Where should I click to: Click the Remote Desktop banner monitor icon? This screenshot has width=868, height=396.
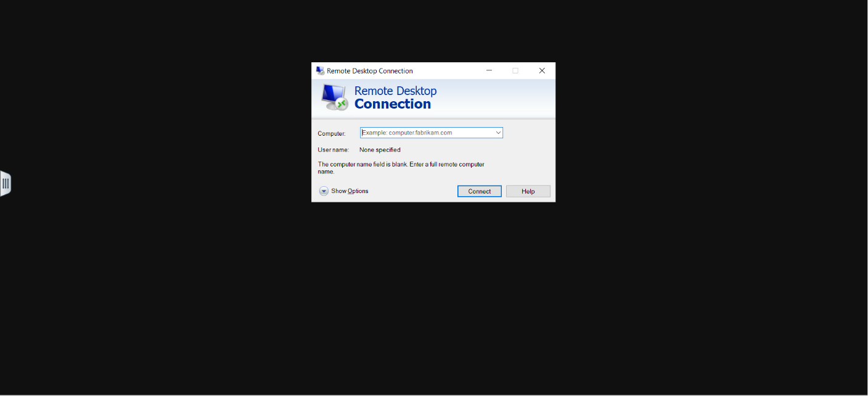tap(335, 97)
